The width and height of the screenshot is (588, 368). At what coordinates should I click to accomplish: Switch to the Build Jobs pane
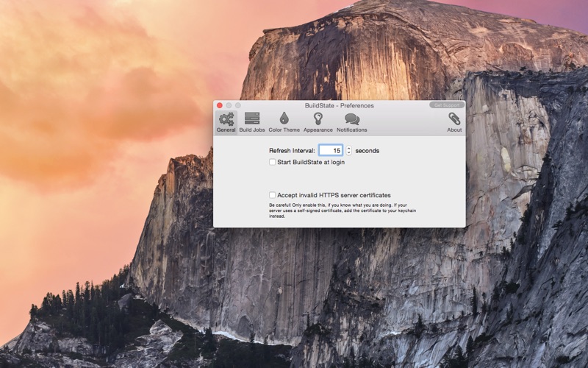[x=252, y=122]
